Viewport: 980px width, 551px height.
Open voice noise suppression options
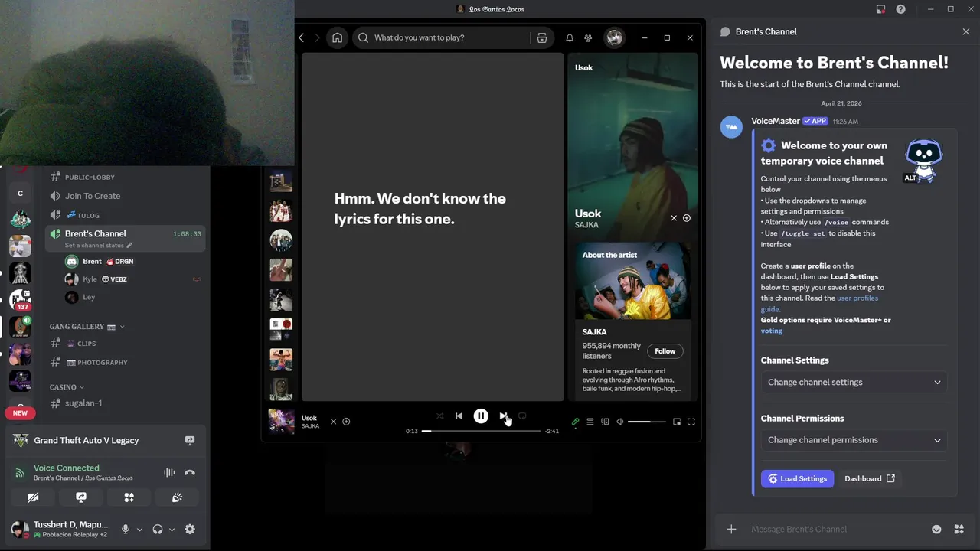coord(169,473)
